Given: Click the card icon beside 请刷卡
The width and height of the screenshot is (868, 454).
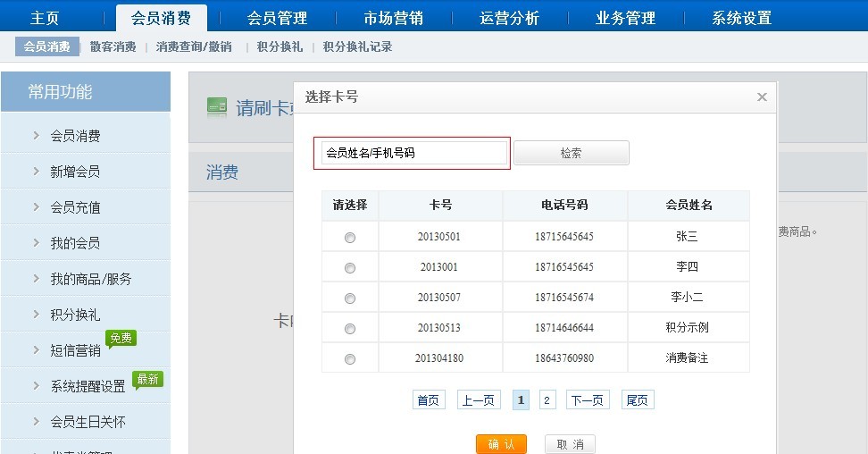Looking at the screenshot, I should [x=216, y=107].
